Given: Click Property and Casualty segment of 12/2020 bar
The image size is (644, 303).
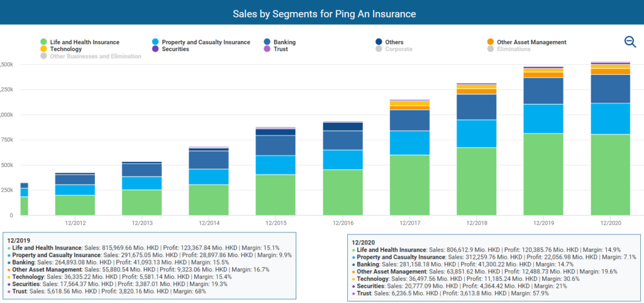Looking at the screenshot, I should [x=610, y=118].
